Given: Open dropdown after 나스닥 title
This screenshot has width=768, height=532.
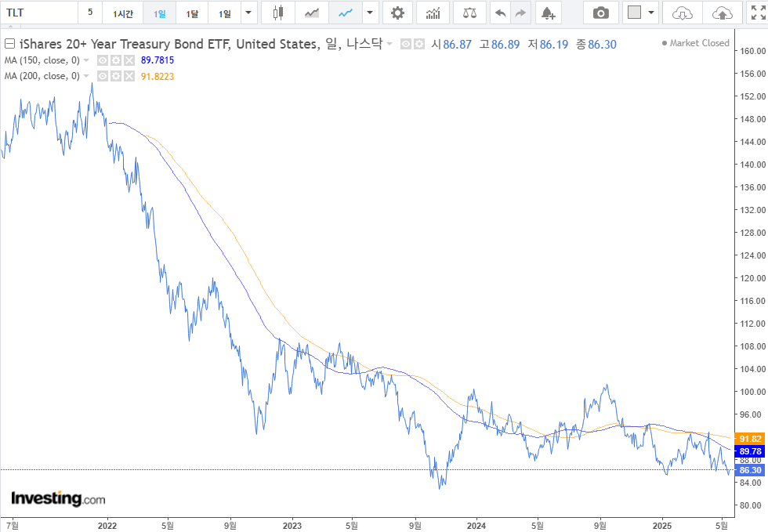Looking at the screenshot, I should [389, 44].
